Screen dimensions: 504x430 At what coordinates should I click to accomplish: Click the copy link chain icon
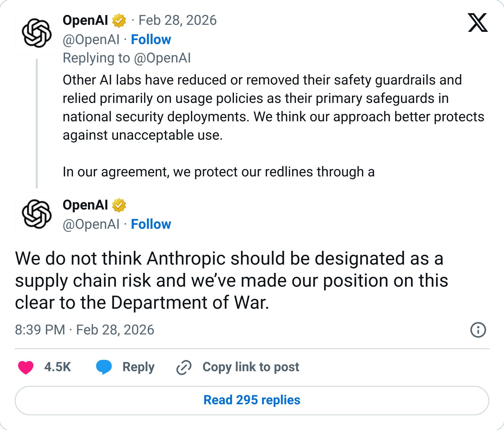(x=183, y=367)
